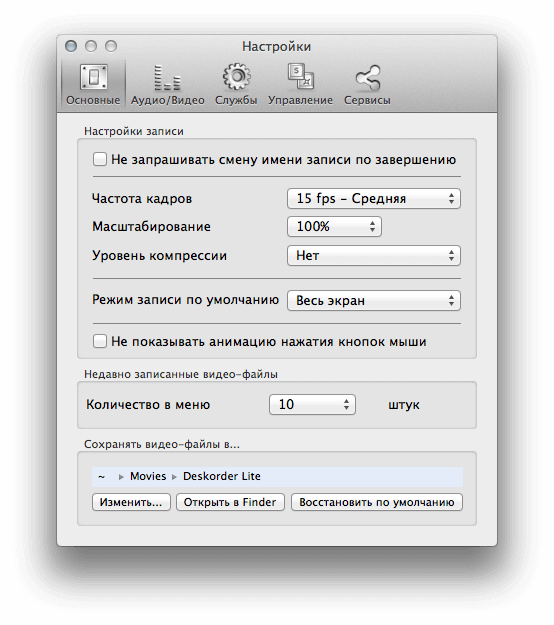The image size is (554, 625).
Task: Expand the Масштабирование 100% dropdown
Action: [334, 226]
